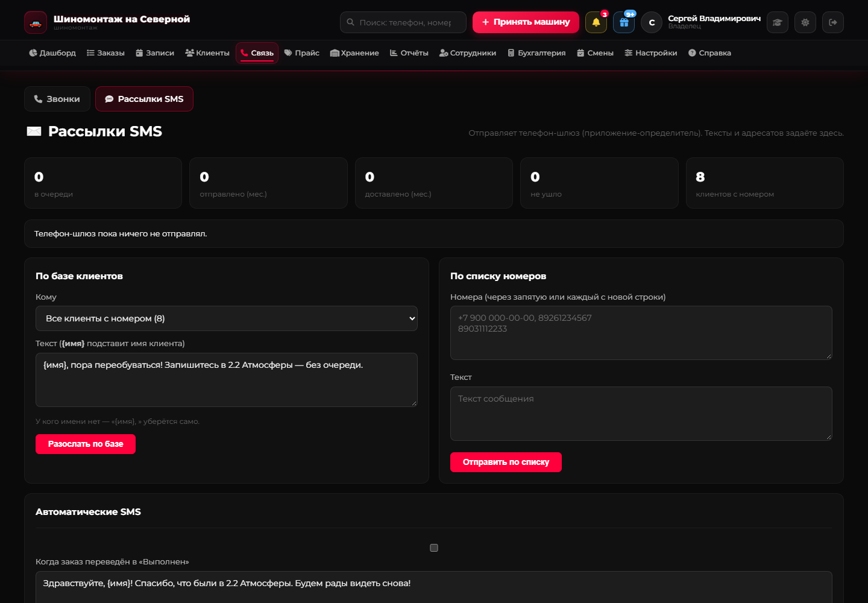The height and width of the screenshot is (603, 868).
Task: Click the отправлено (мес.) stat card
Action: (268, 183)
